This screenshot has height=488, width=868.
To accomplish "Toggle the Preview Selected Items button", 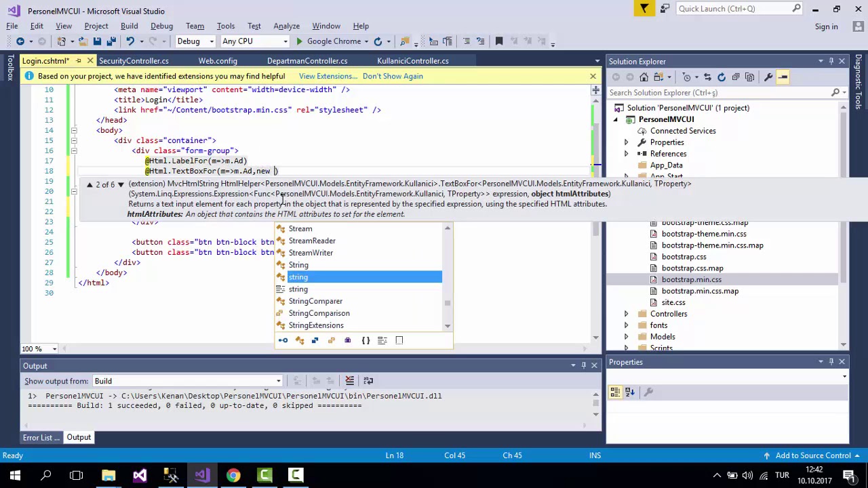I will [x=783, y=77].
